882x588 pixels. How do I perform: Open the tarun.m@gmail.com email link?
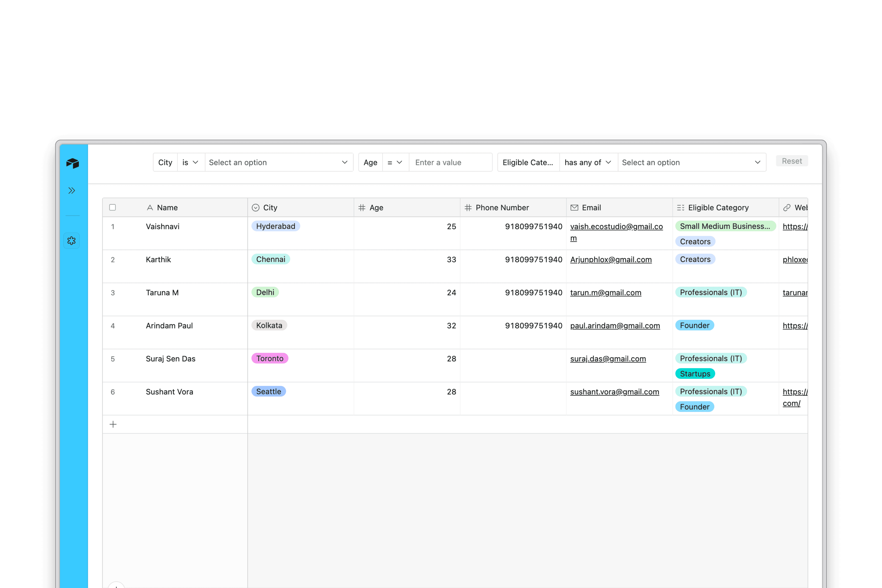click(x=605, y=292)
